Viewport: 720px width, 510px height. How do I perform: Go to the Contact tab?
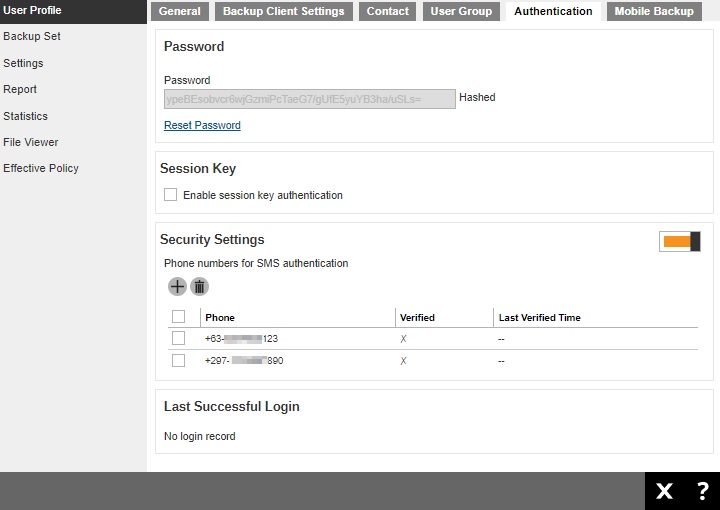tap(388, 11)
